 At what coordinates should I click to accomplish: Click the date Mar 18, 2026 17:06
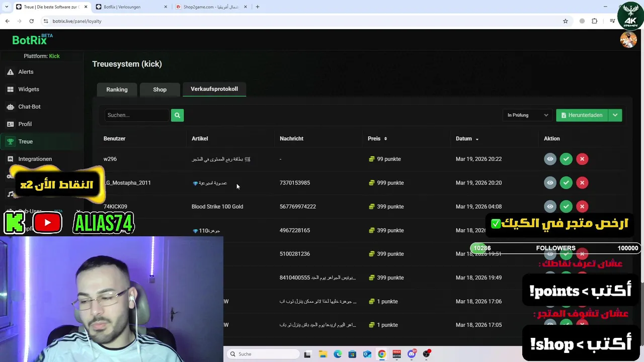(x=478, y=301)
